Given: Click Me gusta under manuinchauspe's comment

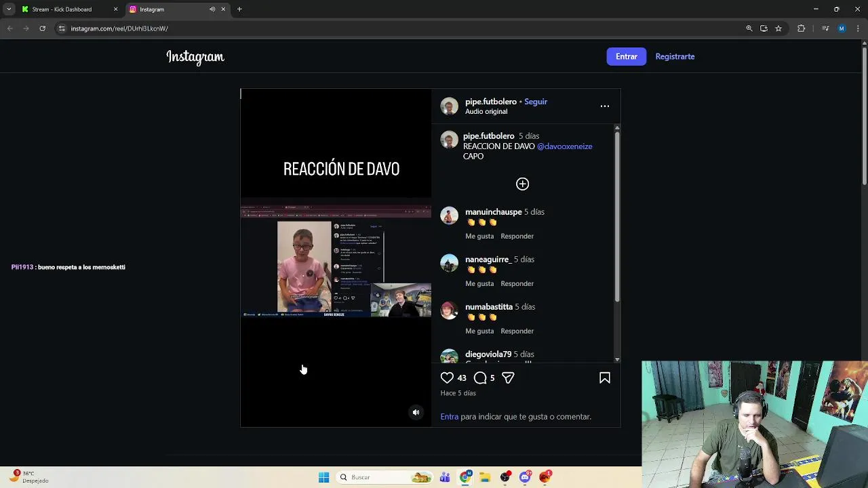Looking at the screenshot, I should (x=479, y=237).
